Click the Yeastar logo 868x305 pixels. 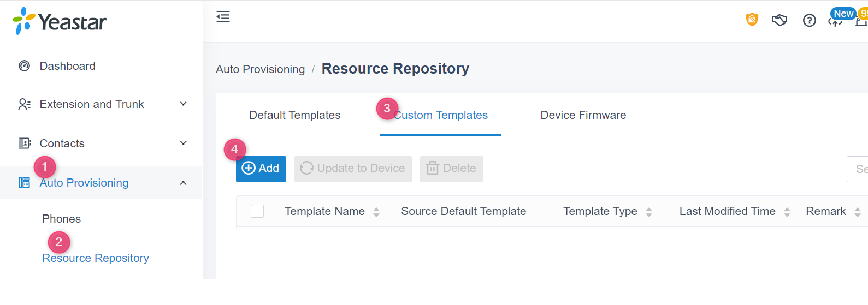(60, 21)
